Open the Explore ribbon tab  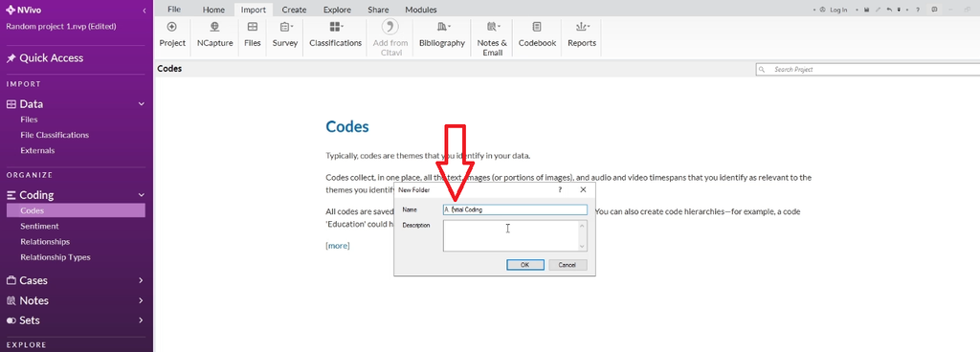coord(337,10)
